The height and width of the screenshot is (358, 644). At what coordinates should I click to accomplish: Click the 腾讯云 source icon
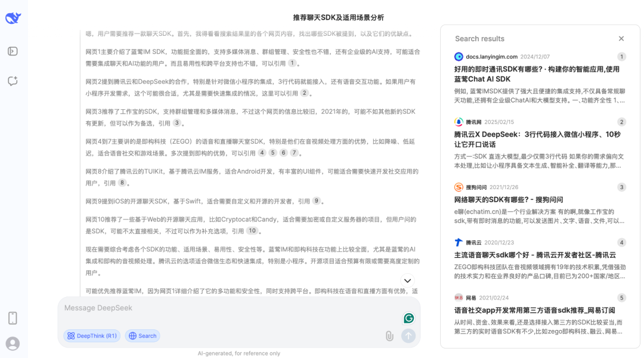pos(459,242)
